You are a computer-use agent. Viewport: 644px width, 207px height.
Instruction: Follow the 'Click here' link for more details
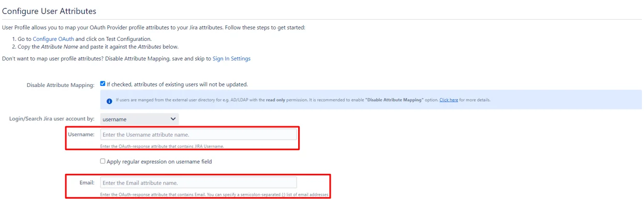tap(449, 100)
